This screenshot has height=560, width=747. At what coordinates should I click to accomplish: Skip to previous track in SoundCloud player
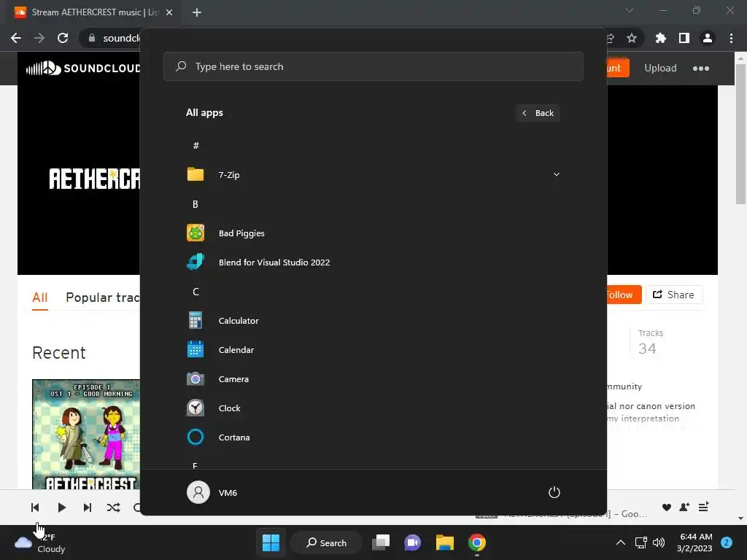click(x=35, y=507)
